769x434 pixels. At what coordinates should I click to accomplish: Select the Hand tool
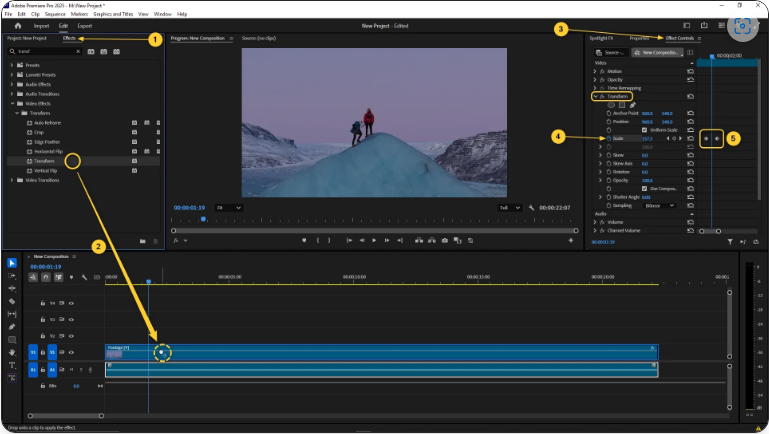(x=12, y=352)
